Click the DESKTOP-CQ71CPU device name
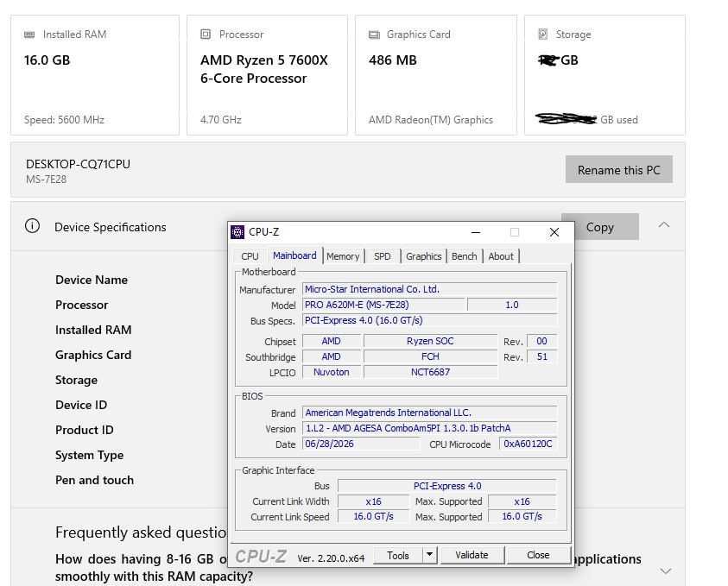Viewport: 728px width, 586px height. (x=78, y=164)
